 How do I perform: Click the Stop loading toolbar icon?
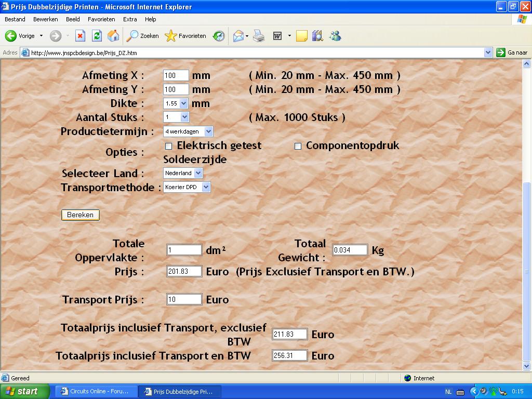coord(80,36)
